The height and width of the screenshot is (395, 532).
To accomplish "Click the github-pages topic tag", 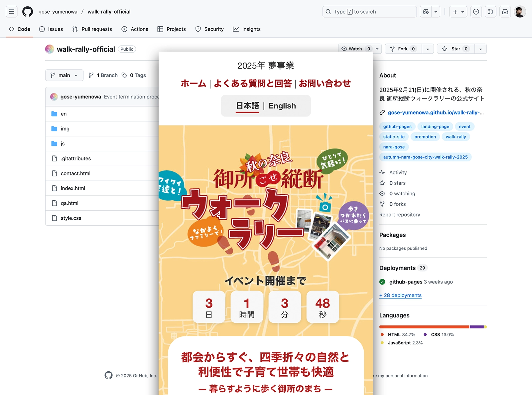I will tap(397, 126).
